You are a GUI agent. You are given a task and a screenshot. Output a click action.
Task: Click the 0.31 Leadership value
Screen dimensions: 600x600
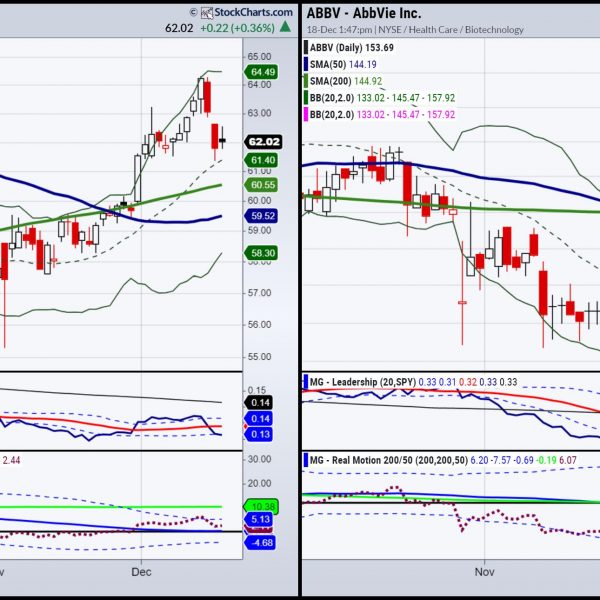(x=447, y=382)
